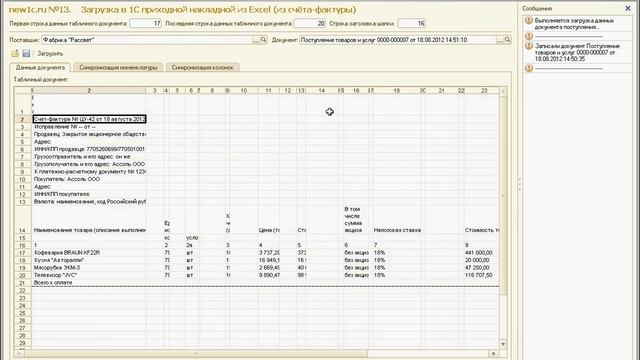Select cell 'Кухня "Авторалли"'
This screenshot has height=360, width=640.
(89, 260)
